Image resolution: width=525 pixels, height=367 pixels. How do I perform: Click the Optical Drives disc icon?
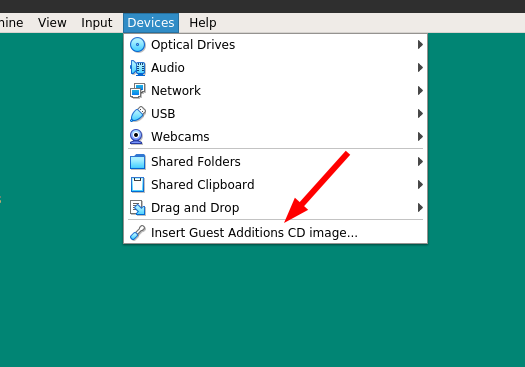[x=137, y=45]
